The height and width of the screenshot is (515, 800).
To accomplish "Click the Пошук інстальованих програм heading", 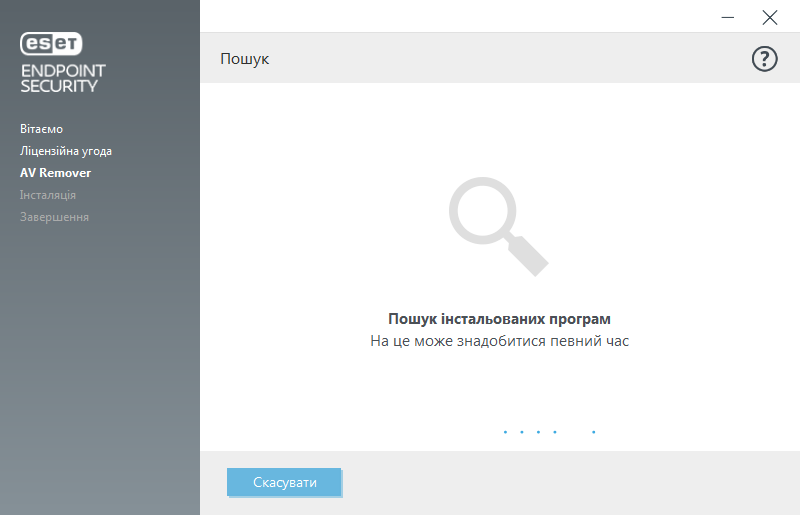I will [499, 319].
